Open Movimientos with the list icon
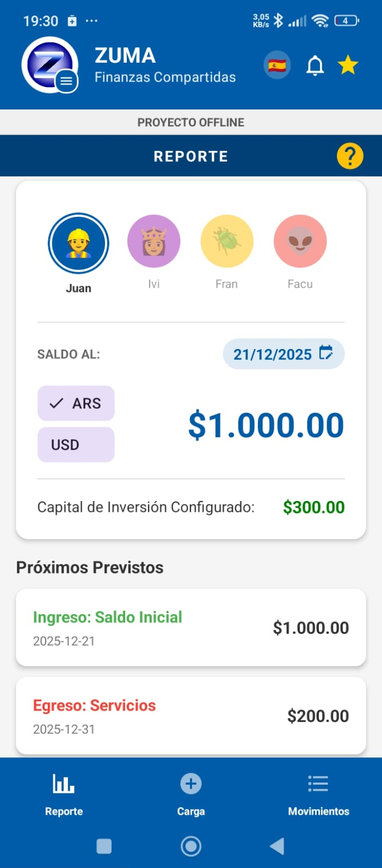The width and height of the screenshot is (382, 868). [318, 784]
